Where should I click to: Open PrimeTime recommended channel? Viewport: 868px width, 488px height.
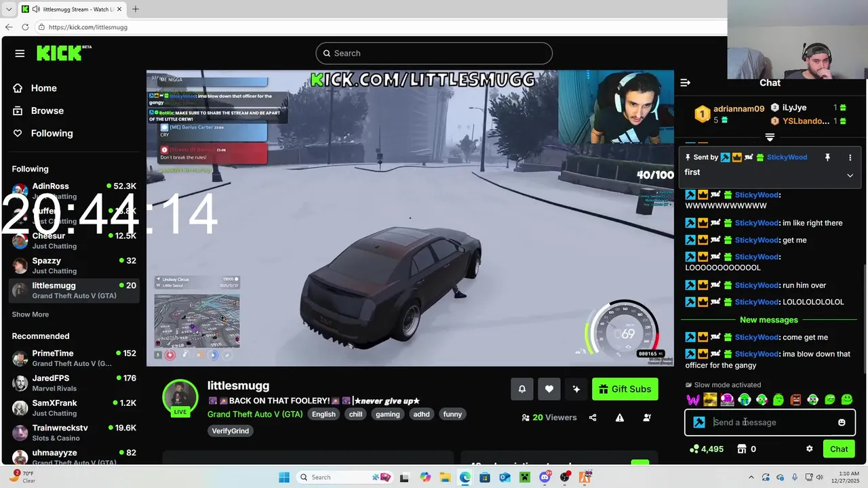point(74,358)
